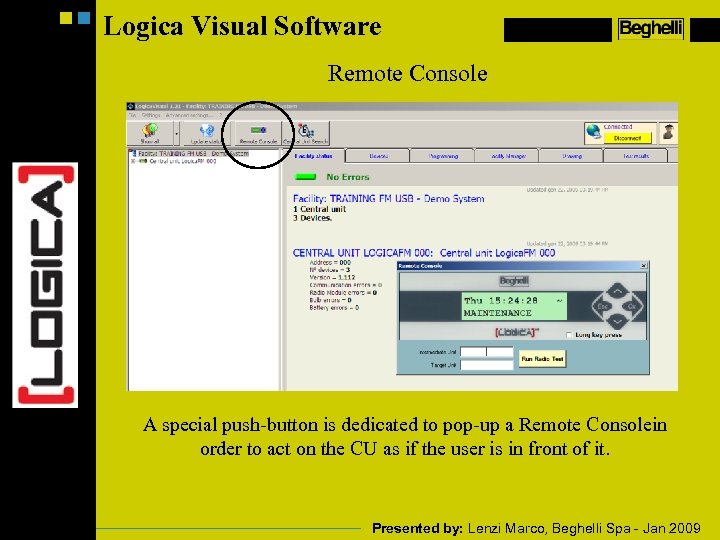This screenshot has height=540, width=720.
Task: Click the globe connection icon near Connected
Action: [594, 132]
